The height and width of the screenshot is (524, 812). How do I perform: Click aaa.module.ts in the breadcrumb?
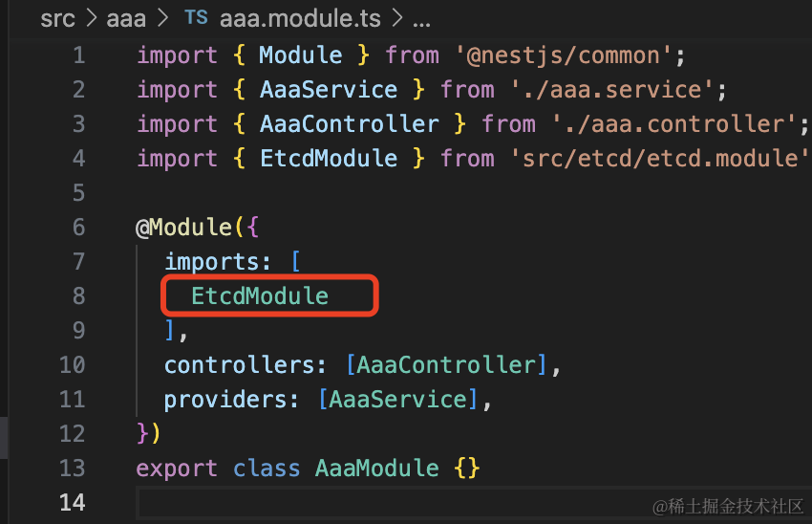(302, 17)
